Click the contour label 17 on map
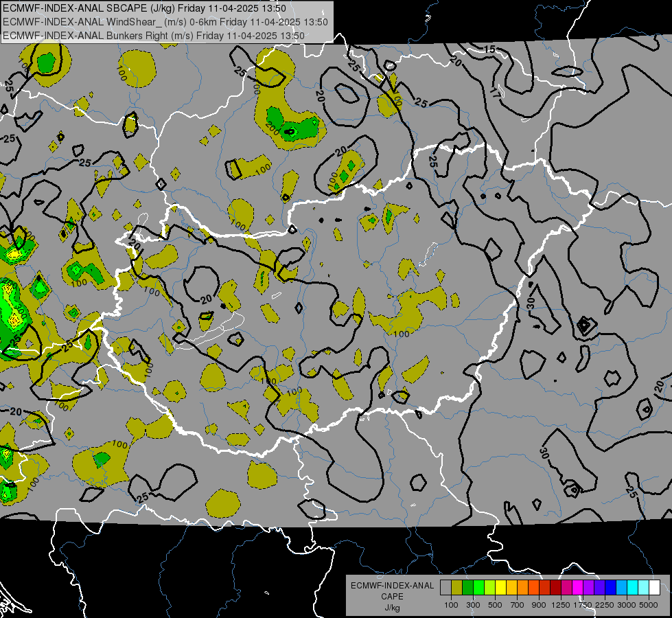This screenshot has height=618, width=672. click(495, 93)
